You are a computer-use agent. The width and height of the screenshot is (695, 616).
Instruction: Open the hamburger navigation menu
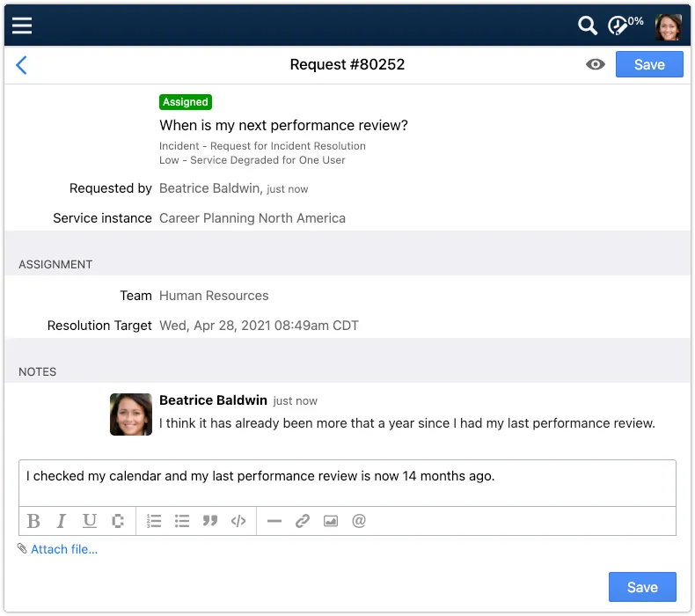pos(22,26)
